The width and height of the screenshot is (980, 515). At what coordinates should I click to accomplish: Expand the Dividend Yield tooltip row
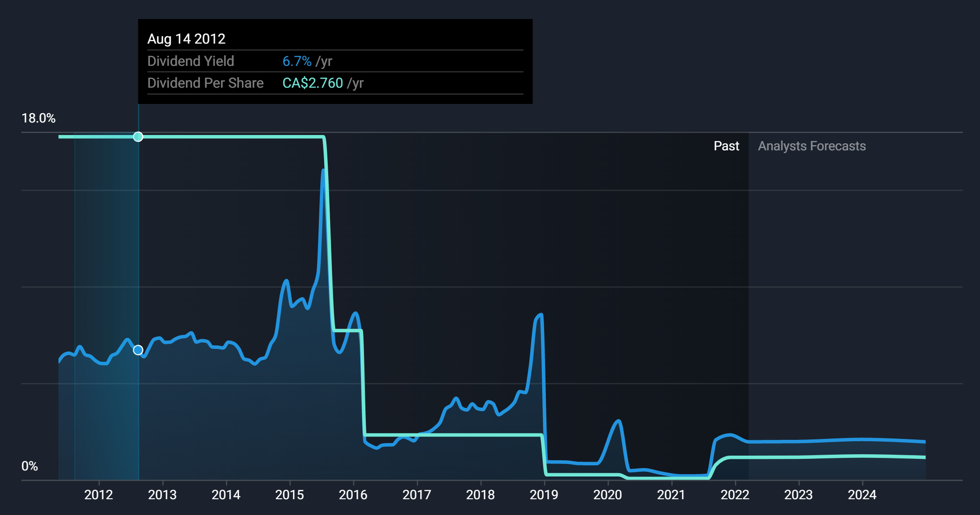[x=191, y=61]
